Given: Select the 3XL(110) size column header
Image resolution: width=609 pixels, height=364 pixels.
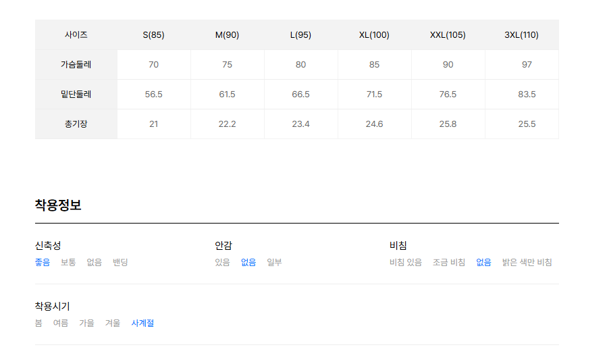Looking at the screenshot, I should (522, 35).
